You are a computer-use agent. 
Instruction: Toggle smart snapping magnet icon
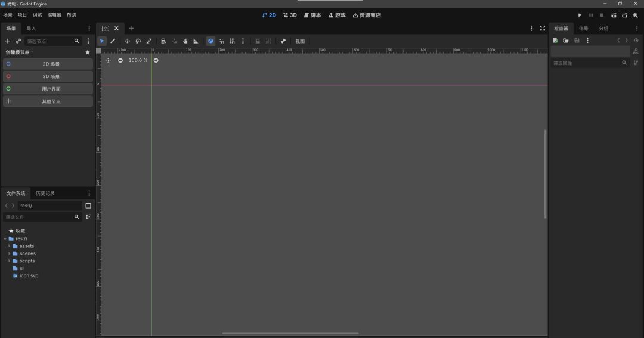tap(221, 41)
